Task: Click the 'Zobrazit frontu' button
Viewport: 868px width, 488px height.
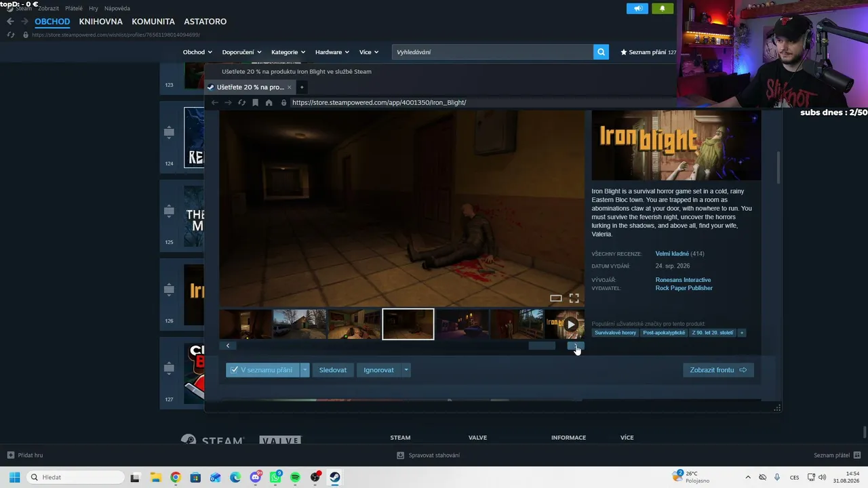Action: click(x=718, y=370)
